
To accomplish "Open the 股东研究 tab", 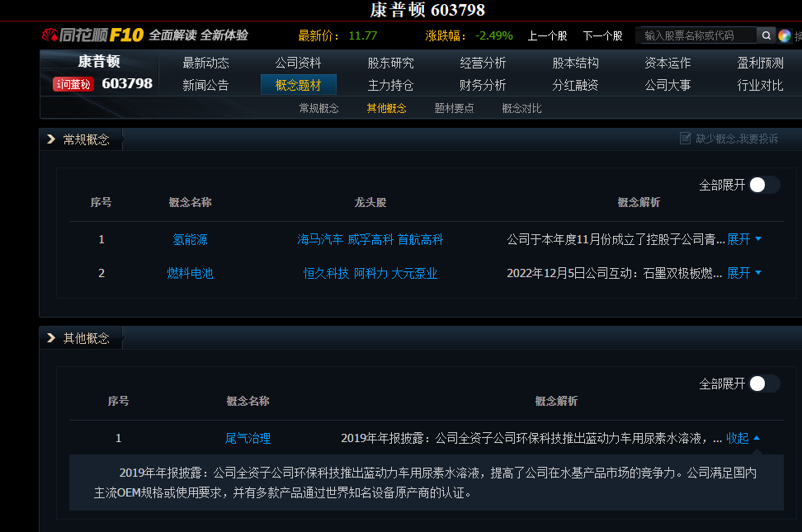I will [391, 63].
